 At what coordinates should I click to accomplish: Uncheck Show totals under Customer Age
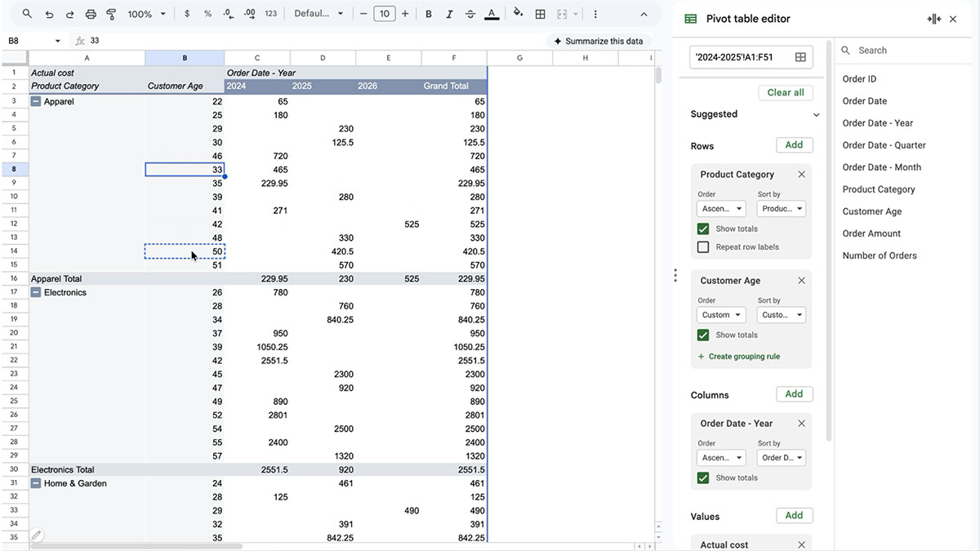pyautogui.click(x=703, y=335)
